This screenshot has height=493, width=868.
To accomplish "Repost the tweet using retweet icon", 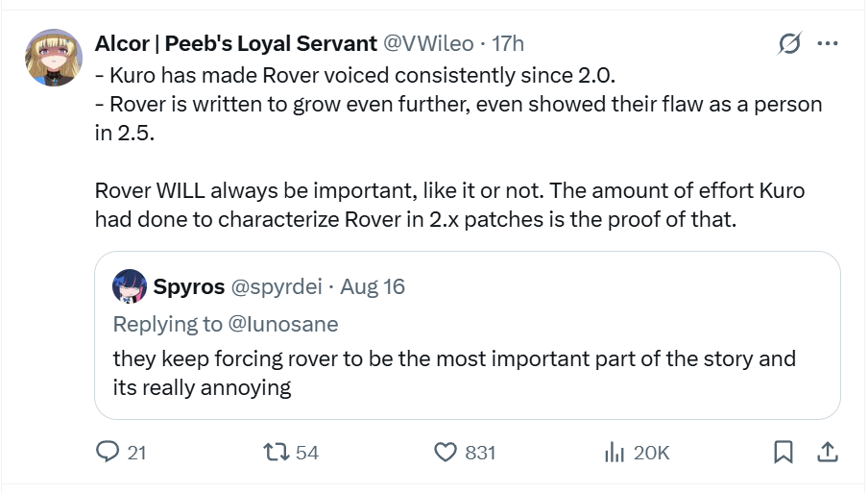I will click(275, 451).
